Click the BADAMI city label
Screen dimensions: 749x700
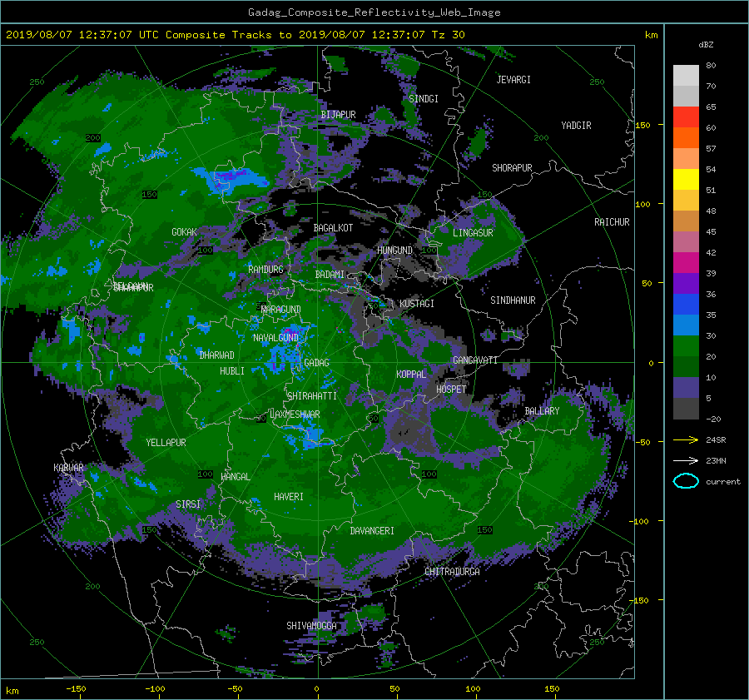coord(330,275)
